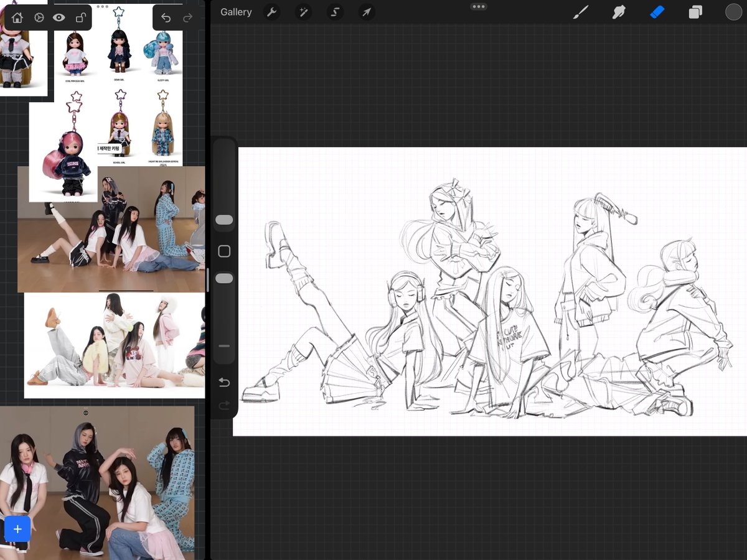Tap the Procreate multitasking three-dot handle

click(479, 6)
